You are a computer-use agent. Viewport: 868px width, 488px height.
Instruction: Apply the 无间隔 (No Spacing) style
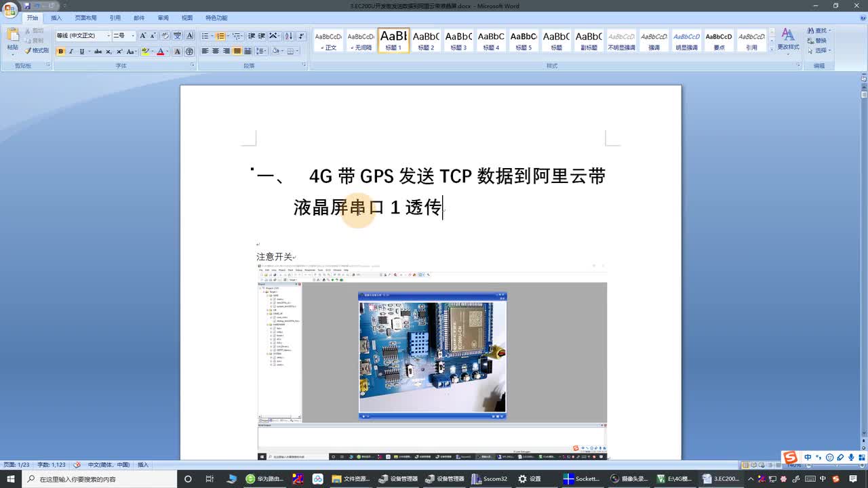point(361,41)
